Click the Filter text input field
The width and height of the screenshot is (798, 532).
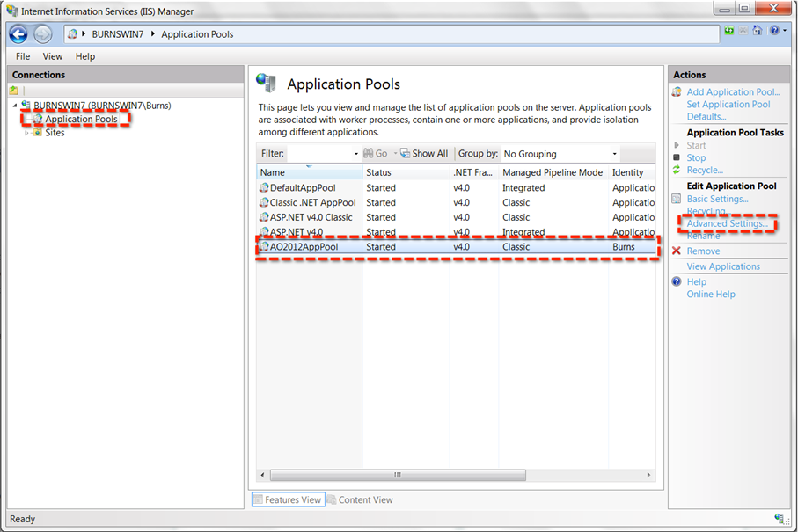[x=319, y=154]
